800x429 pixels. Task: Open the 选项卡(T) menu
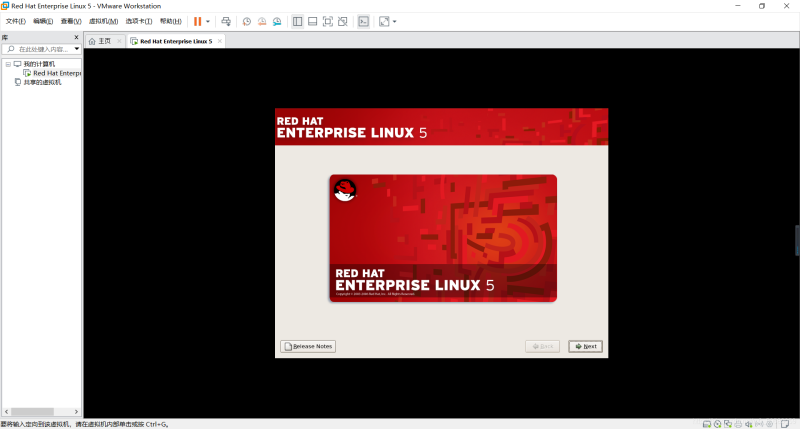click(139, 21)
